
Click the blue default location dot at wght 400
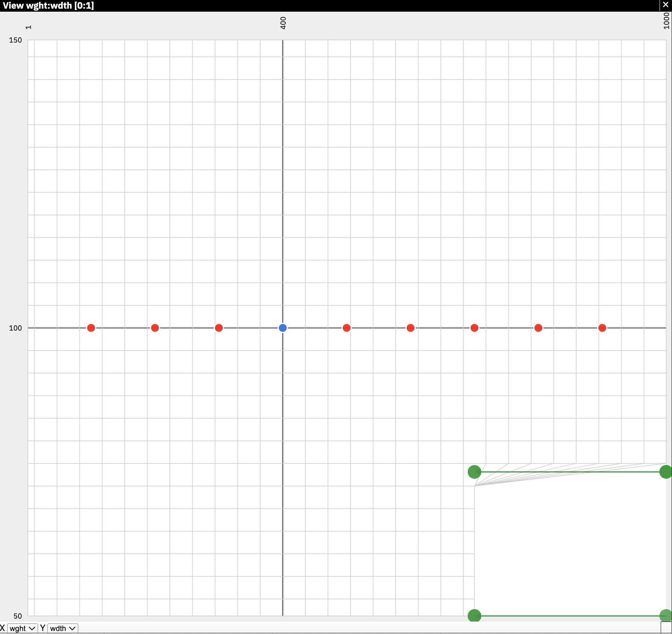[283, 328]
